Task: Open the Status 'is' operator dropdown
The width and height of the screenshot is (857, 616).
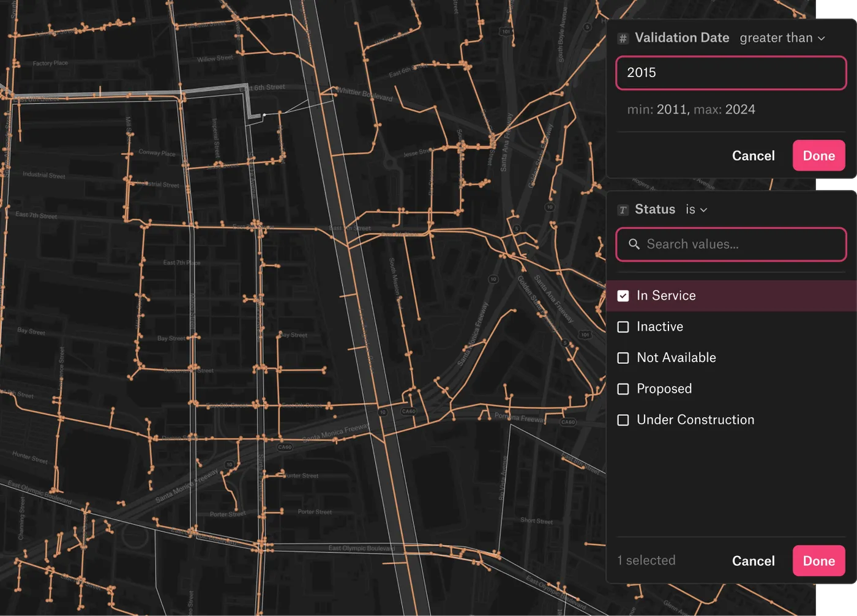Action: coord(697,209)
